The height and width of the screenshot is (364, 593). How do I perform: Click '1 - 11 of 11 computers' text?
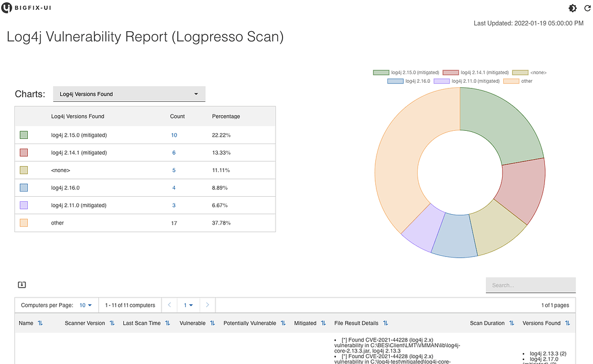click(x=130, y=305)
